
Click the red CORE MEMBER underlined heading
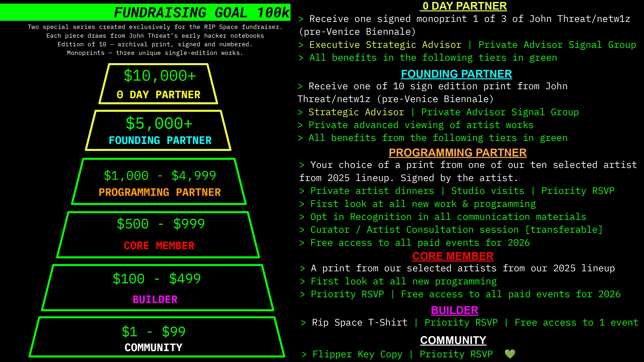453,256
